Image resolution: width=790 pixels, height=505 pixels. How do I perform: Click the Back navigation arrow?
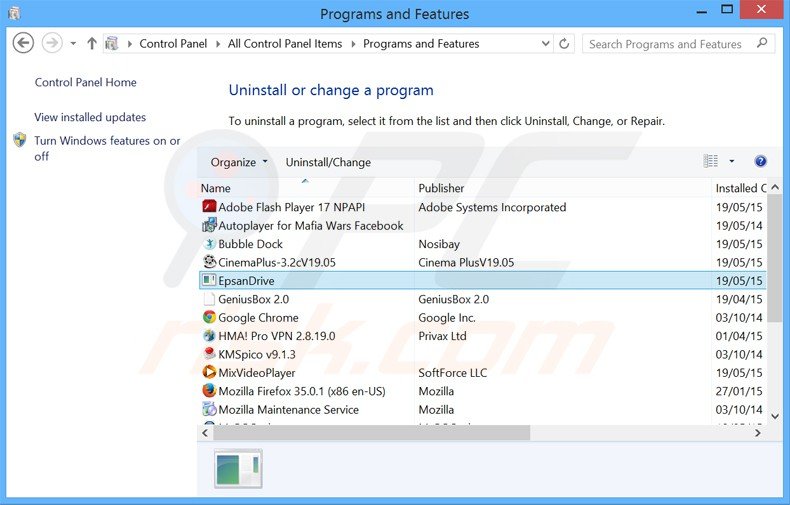pos(23,43)
